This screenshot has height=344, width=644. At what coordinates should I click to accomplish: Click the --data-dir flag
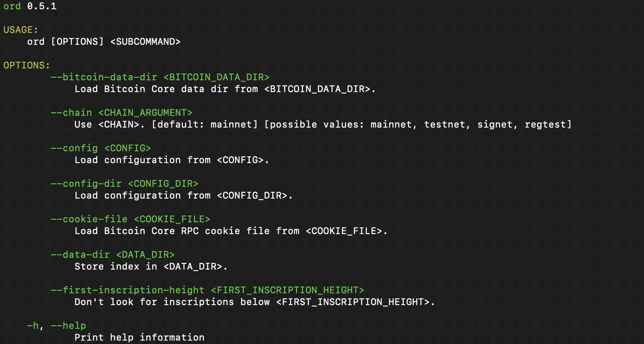80,255
